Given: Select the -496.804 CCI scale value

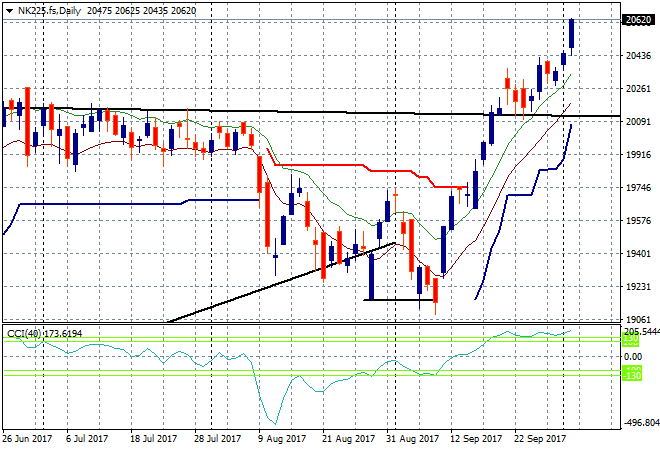Looking at the screenshot, I should pos(642,423).
